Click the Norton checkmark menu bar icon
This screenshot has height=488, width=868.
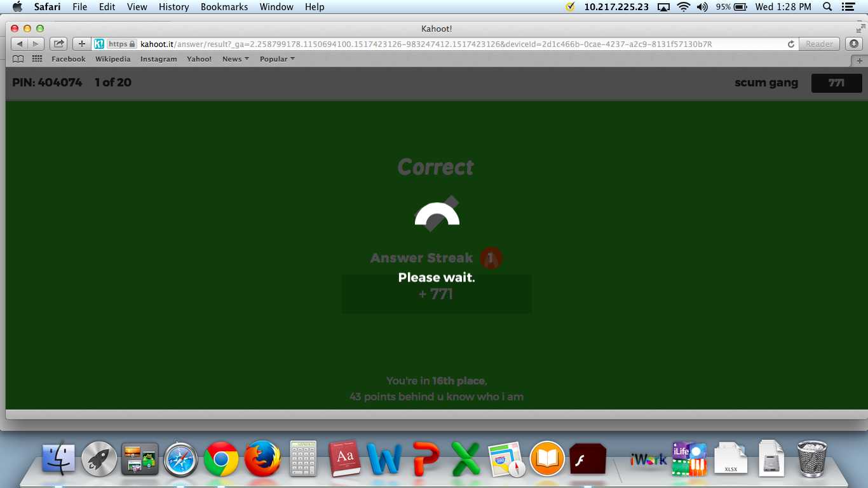(x=570, y=7)
